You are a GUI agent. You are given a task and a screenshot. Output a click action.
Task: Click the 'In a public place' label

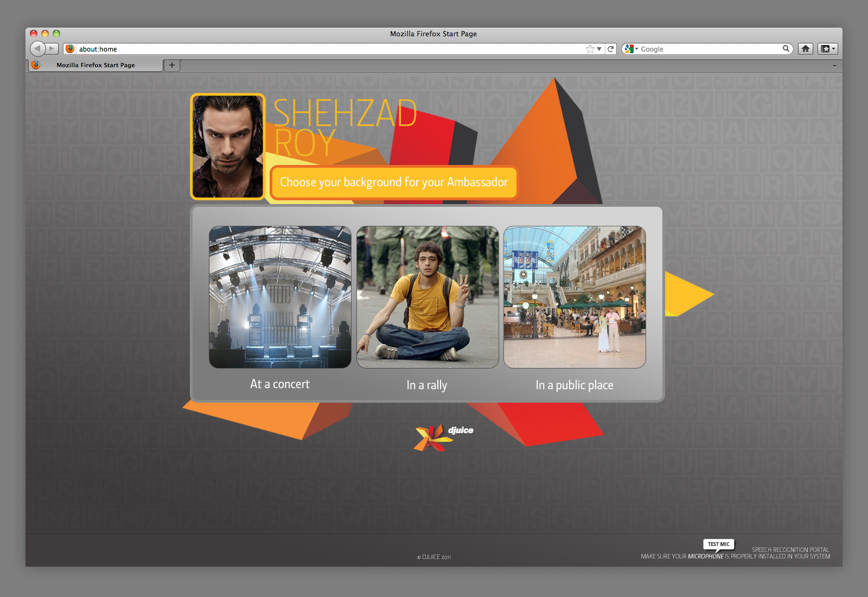(575, 385)
